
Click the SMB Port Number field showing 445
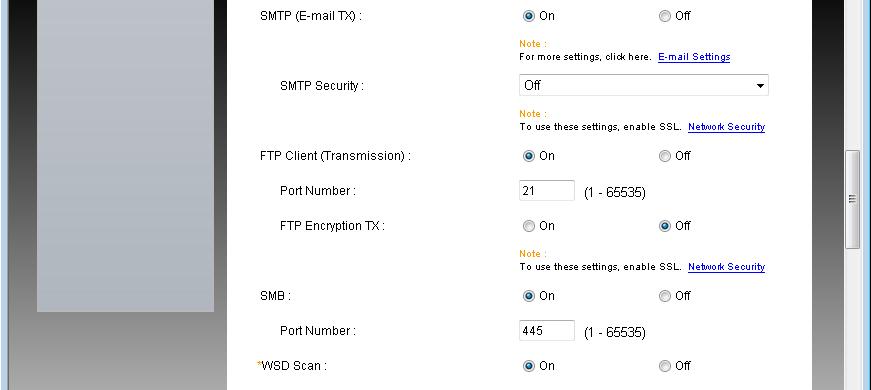click(547, 331)
